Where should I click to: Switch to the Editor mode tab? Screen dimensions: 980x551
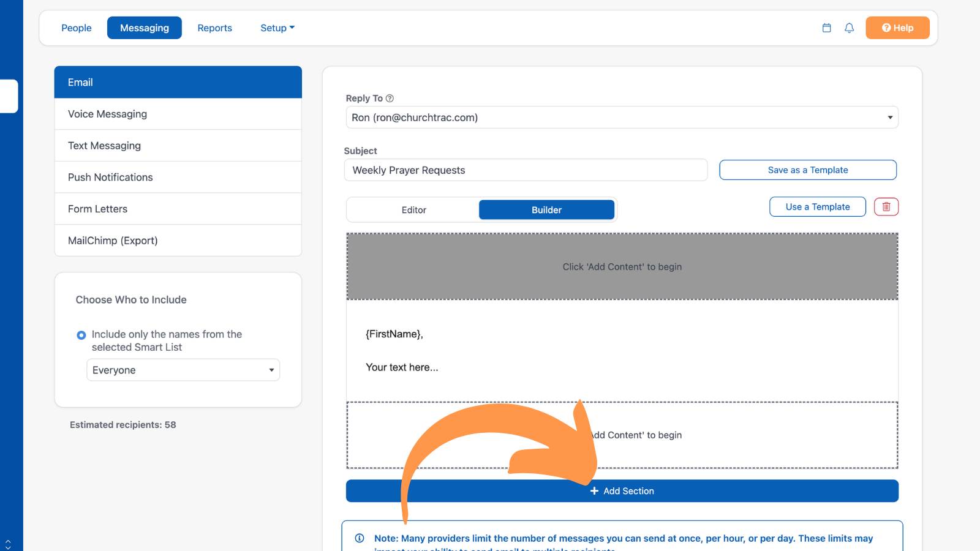point(414,210)
